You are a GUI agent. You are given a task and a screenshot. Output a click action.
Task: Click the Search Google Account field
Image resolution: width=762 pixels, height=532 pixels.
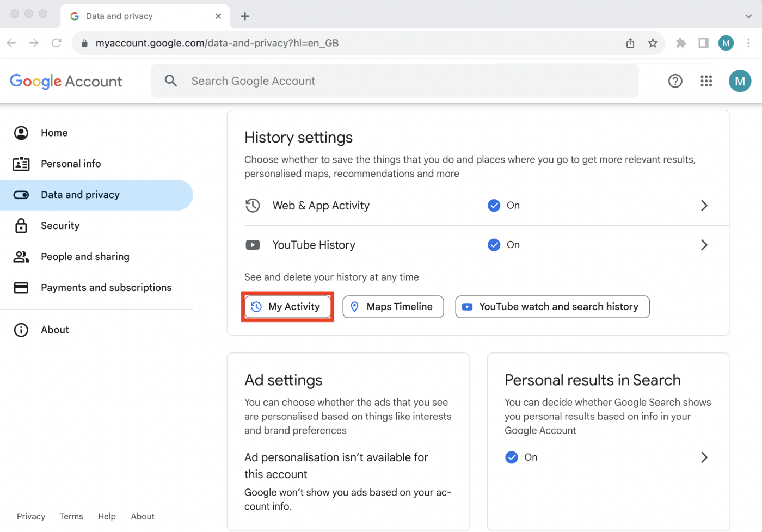pyautogui.click(x=381, y=81)
